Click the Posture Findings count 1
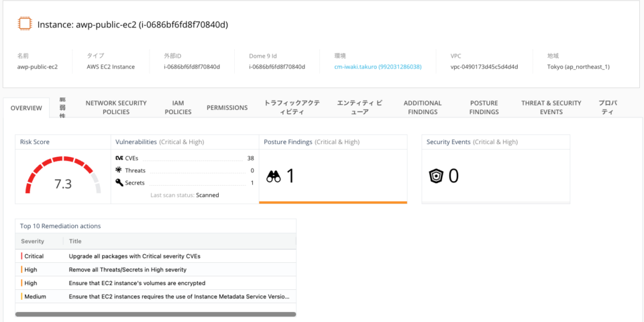The width and height of the screenshot is (644, 322). click(x=290, y=176)
